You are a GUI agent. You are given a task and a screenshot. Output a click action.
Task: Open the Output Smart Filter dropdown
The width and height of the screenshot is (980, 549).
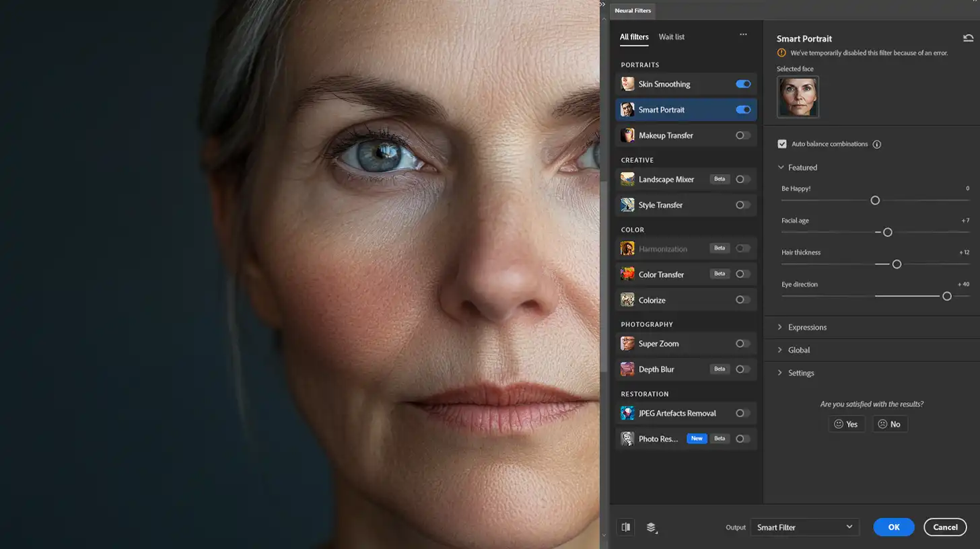805,527
